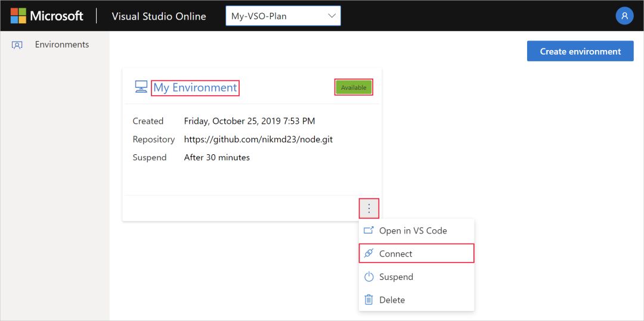The height and width of the screenshot is (321, 644).
Task: Click the Created label
Action: click(x=148, y=121)
